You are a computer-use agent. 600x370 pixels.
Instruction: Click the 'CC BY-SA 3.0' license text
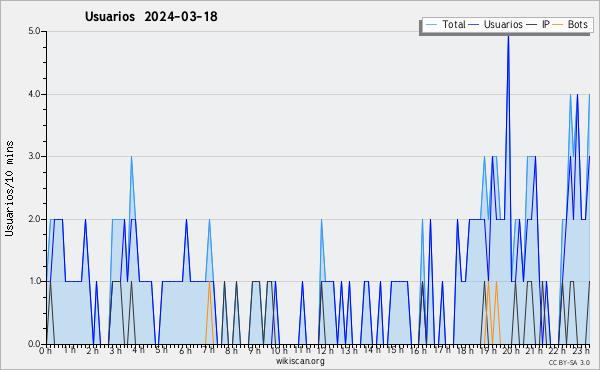[x=569, y=362]
